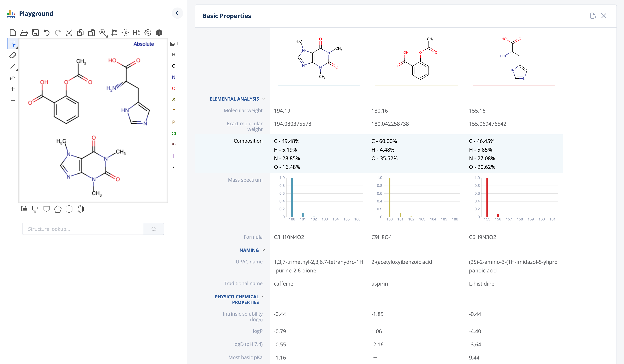Click the structure lookup search button

click(153, 229)
